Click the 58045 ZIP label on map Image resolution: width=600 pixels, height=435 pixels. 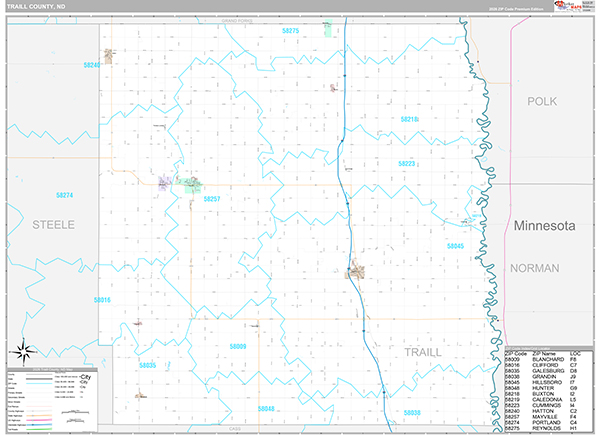click(x=455, y=246)
